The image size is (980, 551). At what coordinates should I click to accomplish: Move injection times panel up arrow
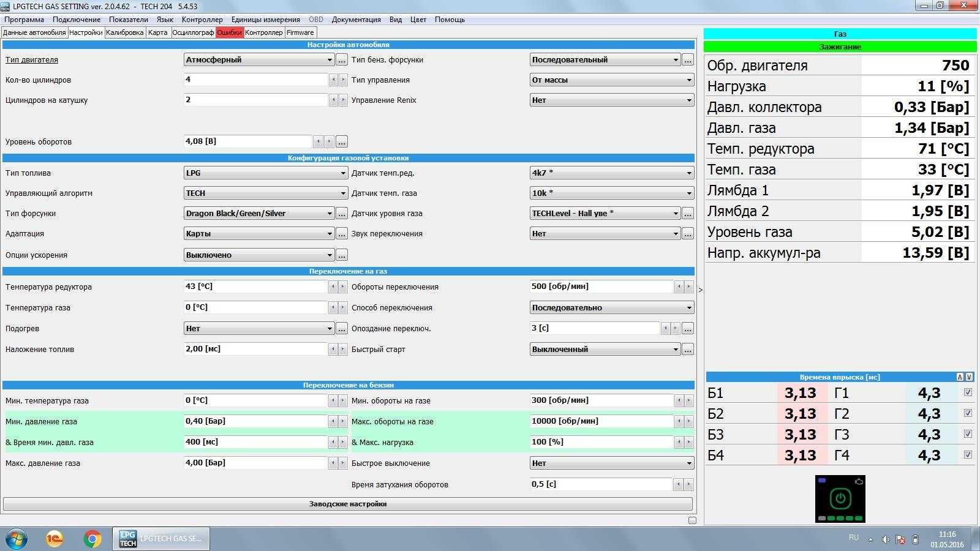960,377
